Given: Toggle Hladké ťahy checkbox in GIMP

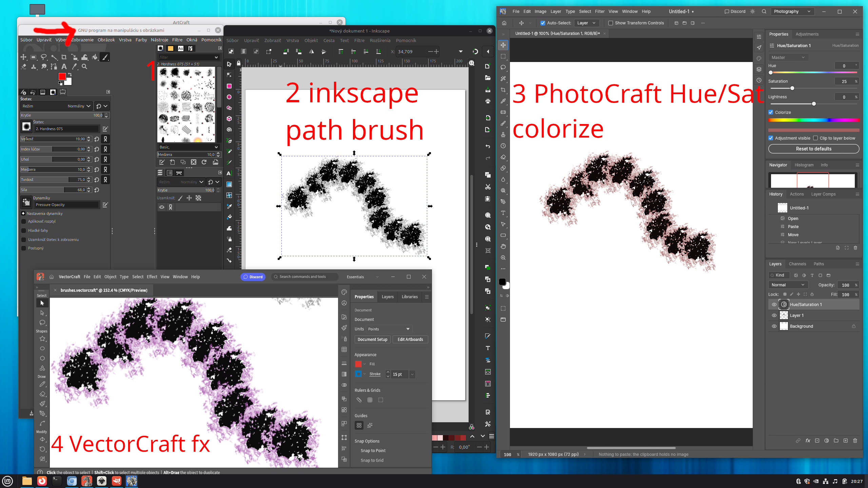Looking at the screenshot, I should coord(24,230).
